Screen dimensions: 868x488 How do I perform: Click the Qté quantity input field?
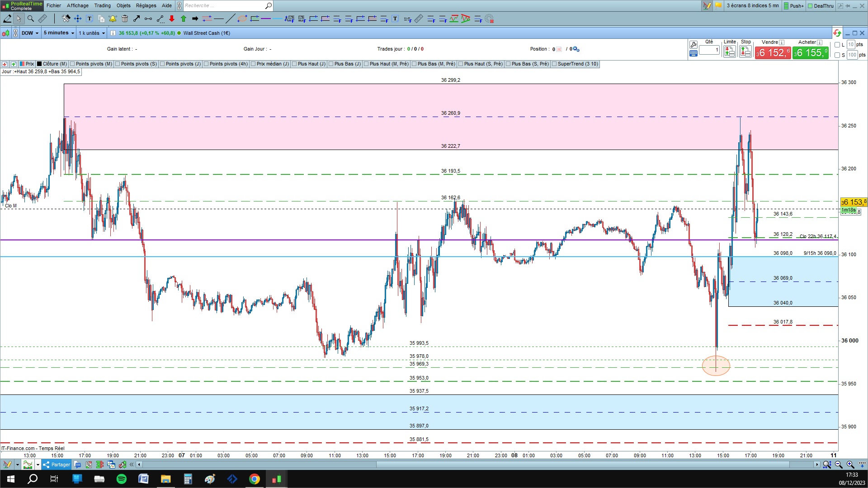point(709,50)
